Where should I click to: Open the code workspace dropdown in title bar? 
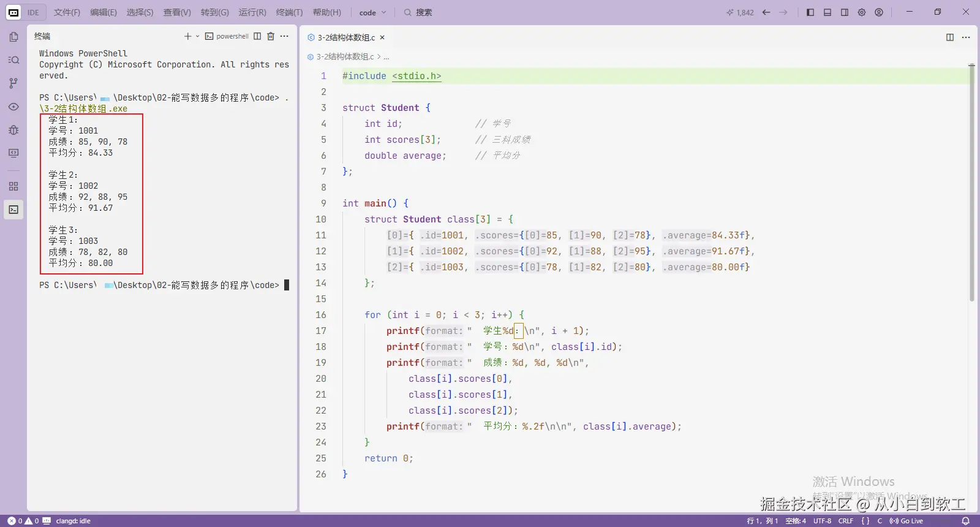[x=373, y=12]
